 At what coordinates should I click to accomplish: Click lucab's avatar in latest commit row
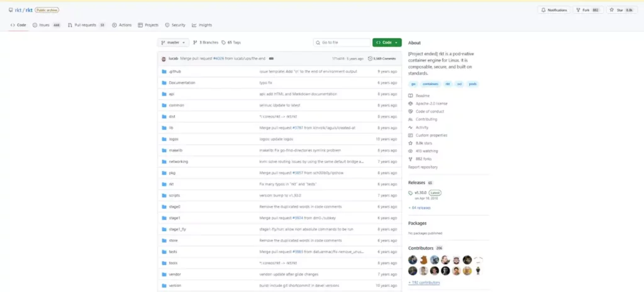[x=164, y=59]
